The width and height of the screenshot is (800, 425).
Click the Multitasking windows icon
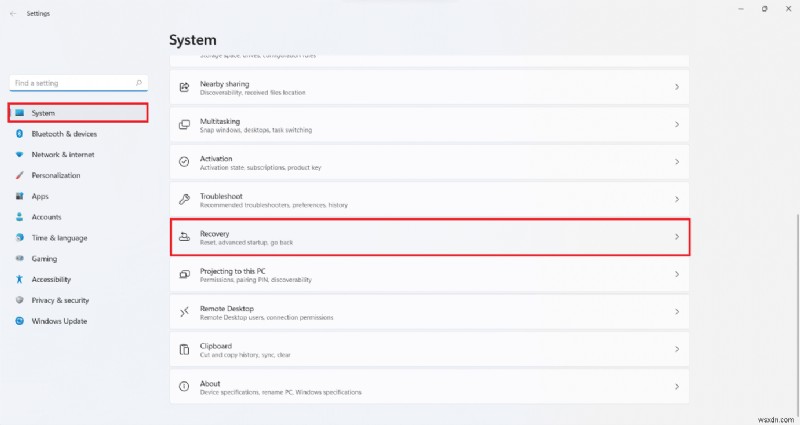pos(184,125)
